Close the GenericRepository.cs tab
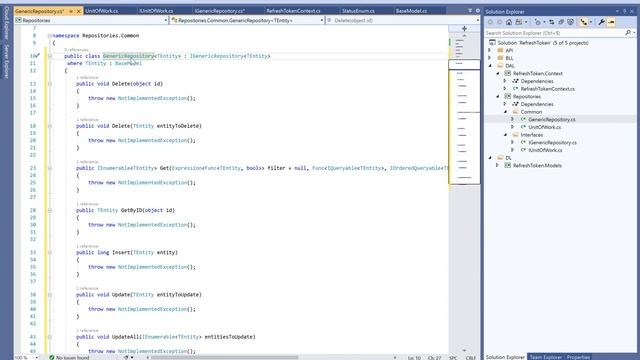 click(79, 11)
